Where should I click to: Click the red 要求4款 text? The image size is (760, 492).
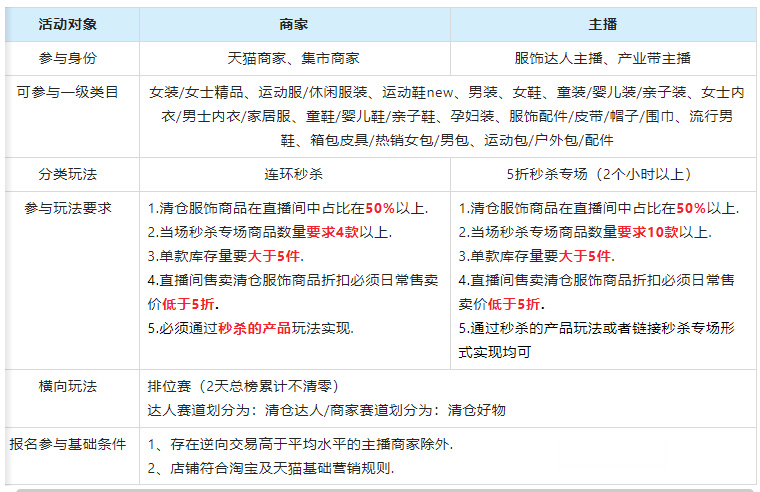(334, 232)
